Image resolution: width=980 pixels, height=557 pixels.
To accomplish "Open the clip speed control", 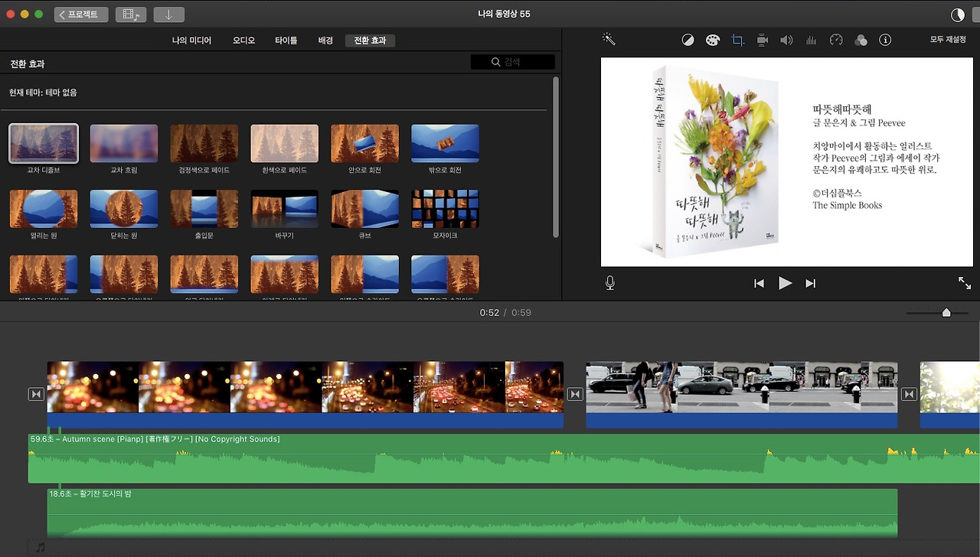I will (x=836, y=39).
